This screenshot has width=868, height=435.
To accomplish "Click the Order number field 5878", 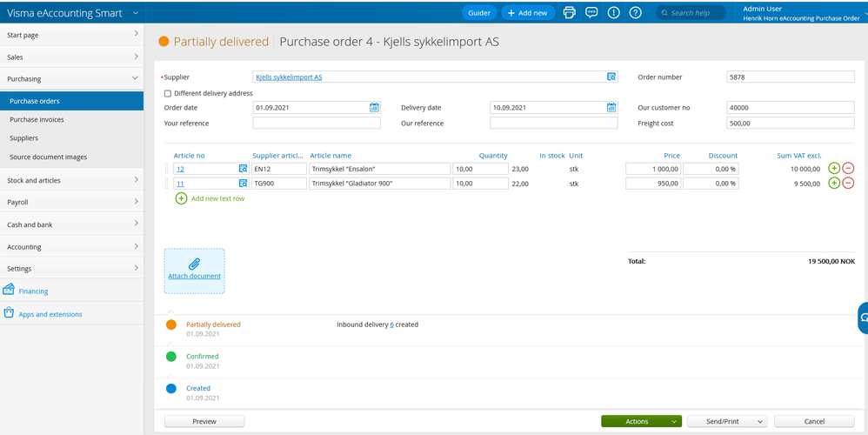I will coord(791,77).
